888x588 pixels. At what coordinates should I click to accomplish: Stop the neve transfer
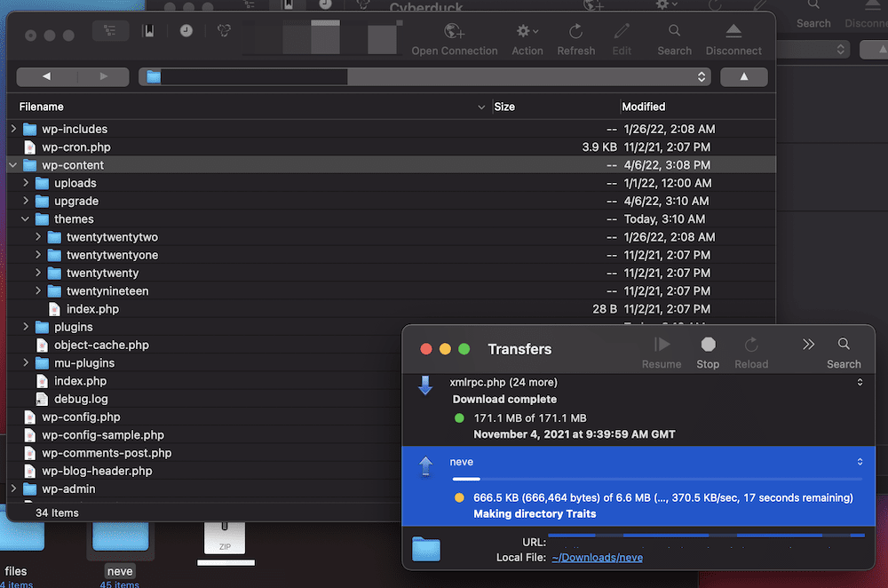(x=707, y=350)
